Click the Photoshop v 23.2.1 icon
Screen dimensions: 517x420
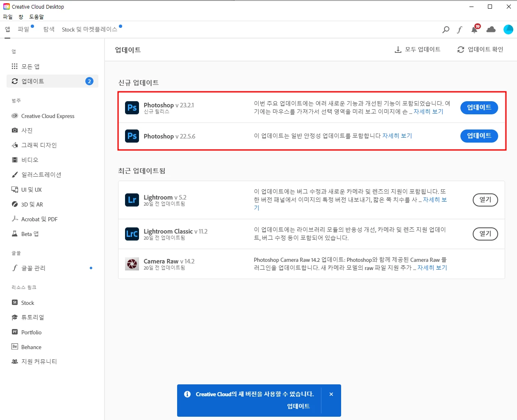(132, 107)
